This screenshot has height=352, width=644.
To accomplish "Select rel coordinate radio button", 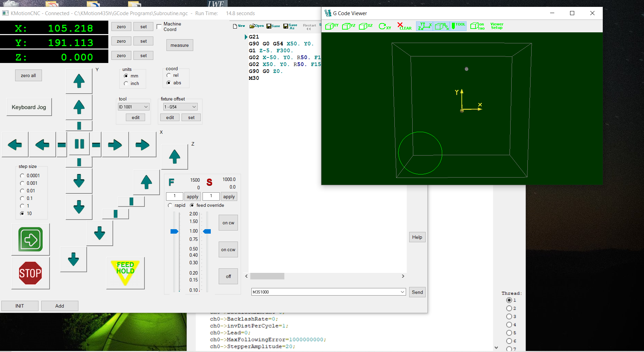I will [x=169, y=75].
